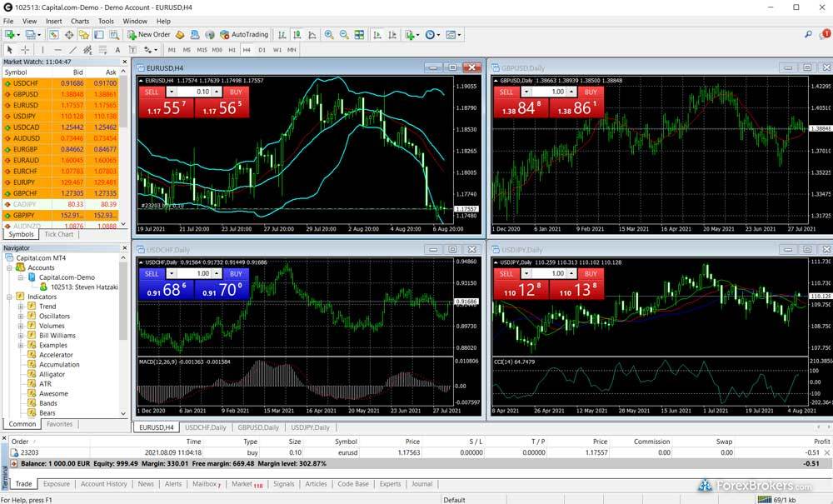Expand the Trend indicators folder
This screenshot has width=833, height=504.
[21, 307]
